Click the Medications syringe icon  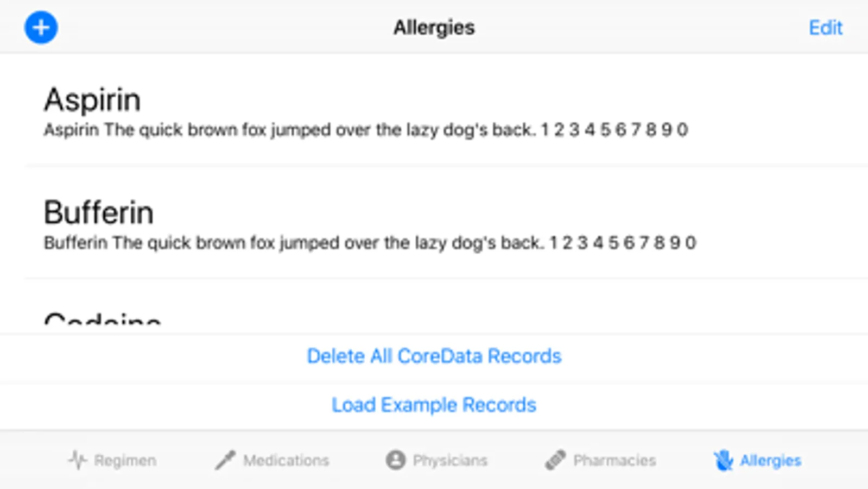[225, 460]
